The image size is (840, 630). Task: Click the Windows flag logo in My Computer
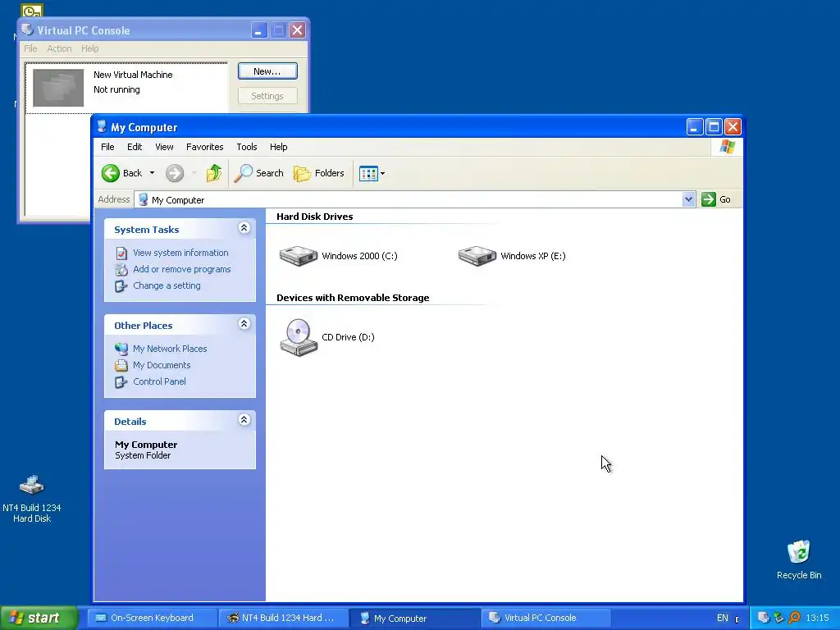(728, 146)
